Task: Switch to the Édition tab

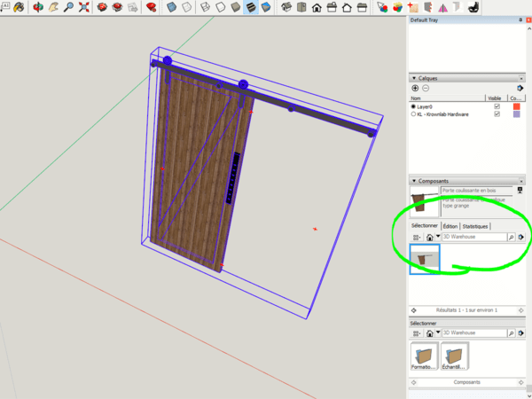Action: pyautogui.click(x=450, y=226)
